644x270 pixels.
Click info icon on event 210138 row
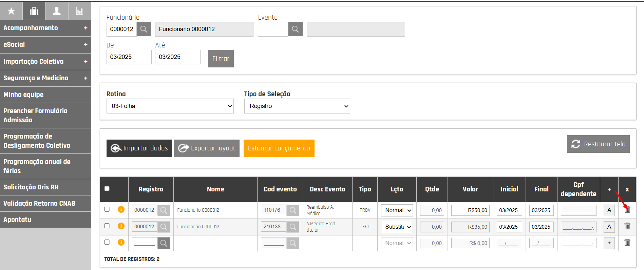click(x=121, y=226)
